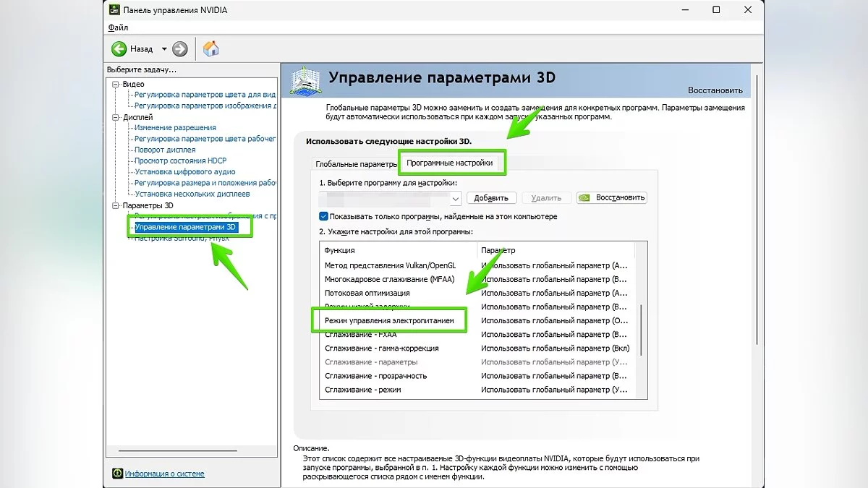The width and height of the screenshot is (868, 488).
Task: Open the Файл menu
Action: [x=118, y=27]
